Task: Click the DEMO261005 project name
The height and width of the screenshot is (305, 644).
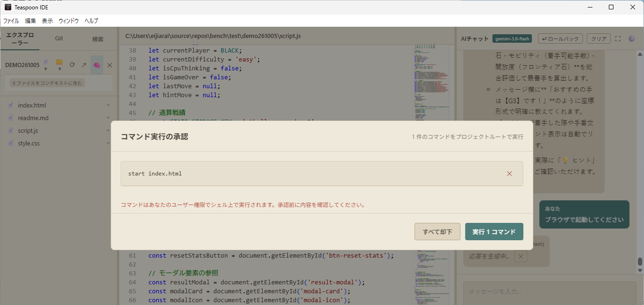Action: pos(22,65)
